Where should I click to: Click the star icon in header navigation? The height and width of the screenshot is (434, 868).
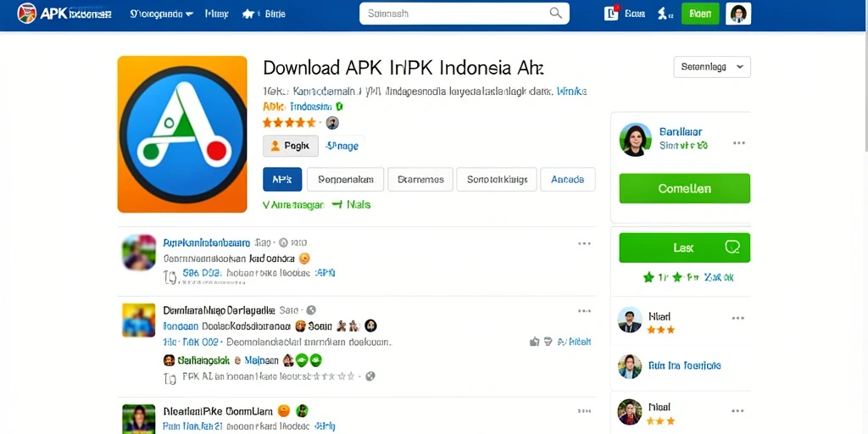point(248,14)
